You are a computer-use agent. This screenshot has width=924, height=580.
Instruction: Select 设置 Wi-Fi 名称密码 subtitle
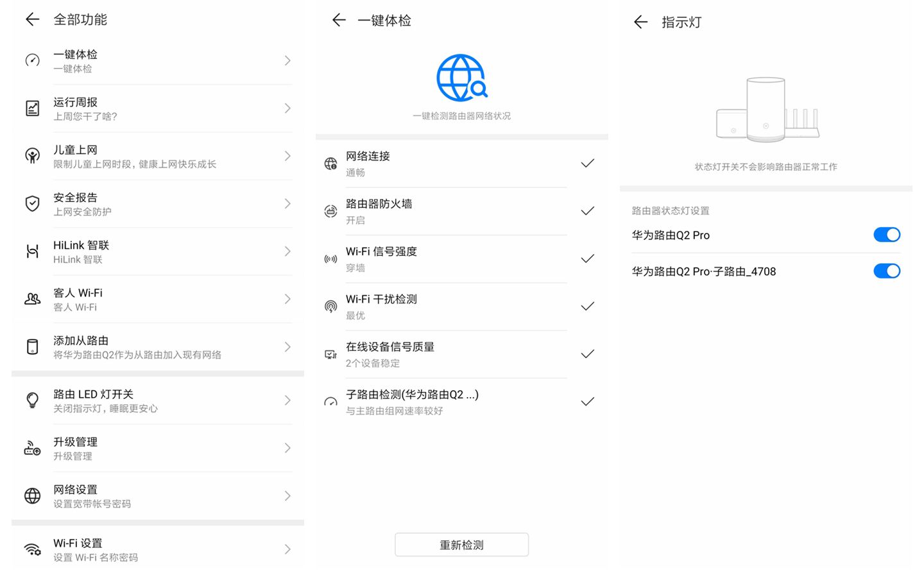pos(96,558)
